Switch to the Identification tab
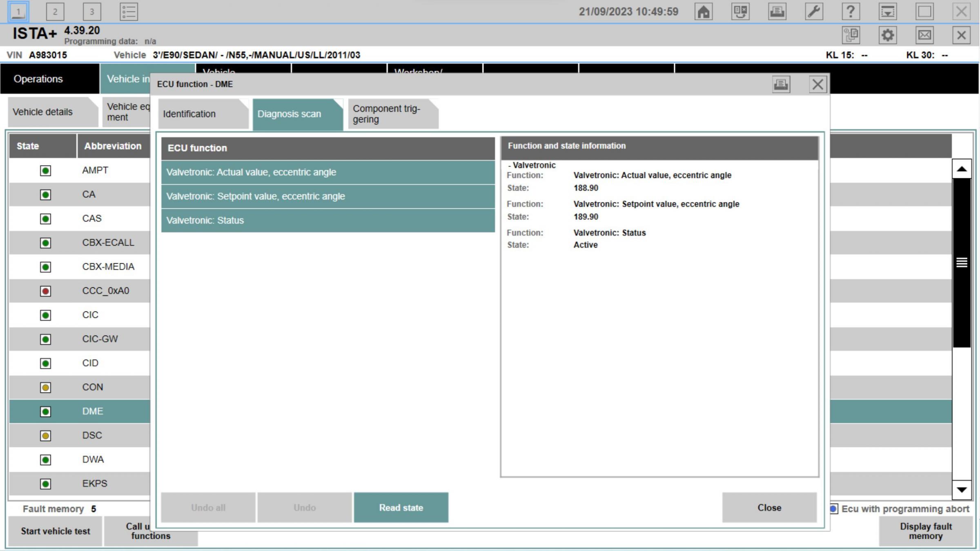Screen dimensions: 980x551 tap(189, 113)
